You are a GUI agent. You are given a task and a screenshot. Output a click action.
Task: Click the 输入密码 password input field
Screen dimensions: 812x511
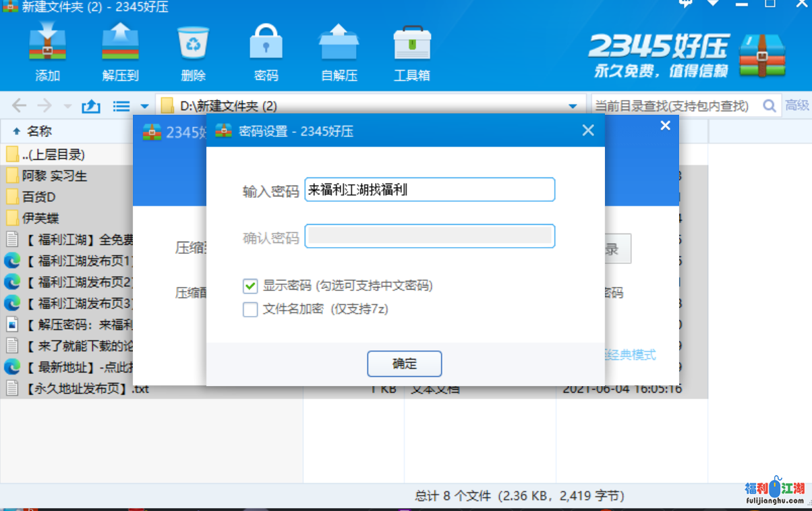tap(430, 190)
